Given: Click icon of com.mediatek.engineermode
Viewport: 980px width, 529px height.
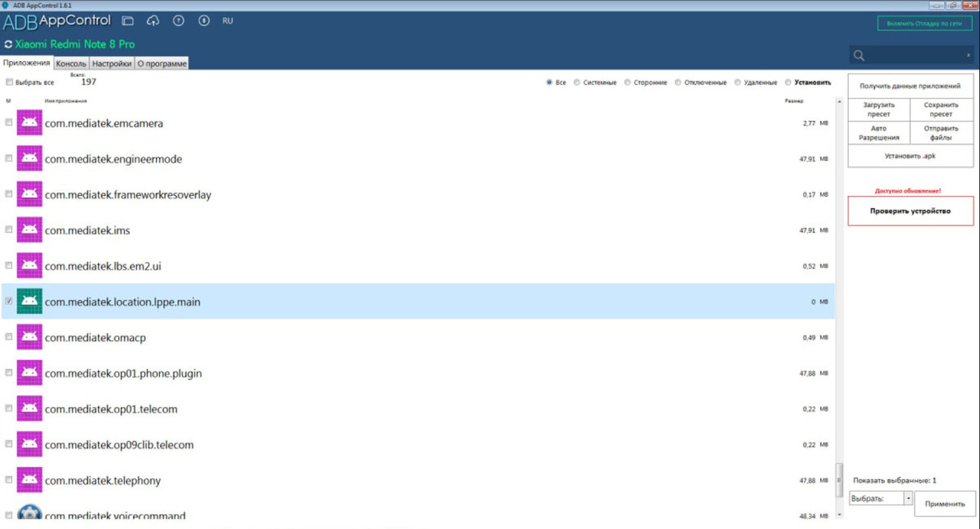Looking at the screenshot, I should tap(29, 159).
